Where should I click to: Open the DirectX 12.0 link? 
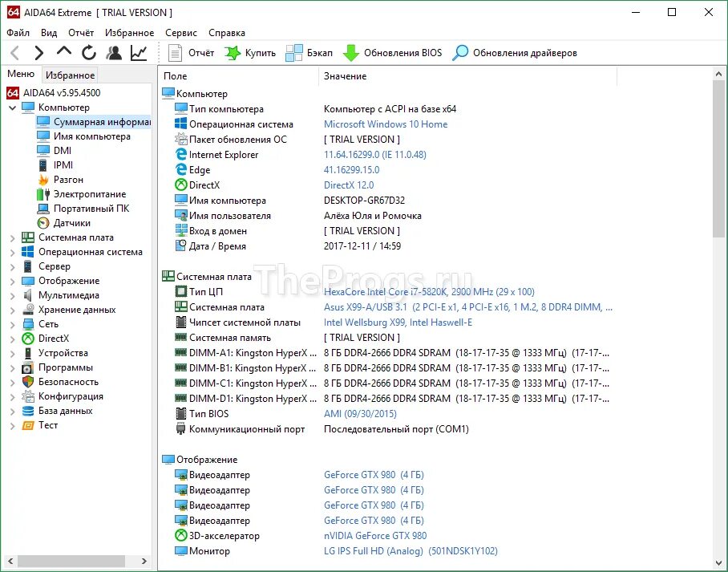coord(349,185)
